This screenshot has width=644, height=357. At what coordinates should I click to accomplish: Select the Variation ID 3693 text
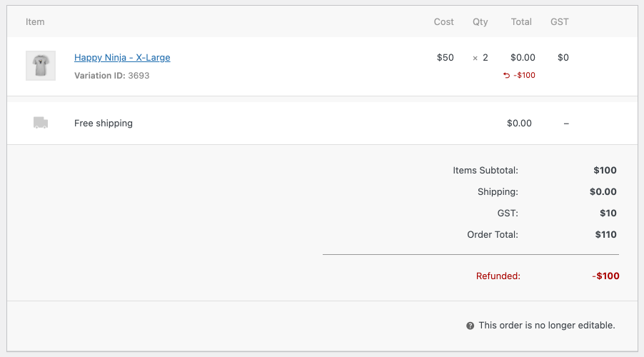pyautogui.click(x=112, y=75)
